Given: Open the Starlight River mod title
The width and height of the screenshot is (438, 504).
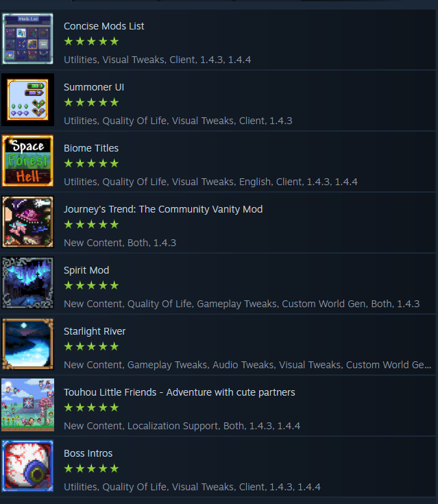Looking at the screenshot, I should (95, 331).
